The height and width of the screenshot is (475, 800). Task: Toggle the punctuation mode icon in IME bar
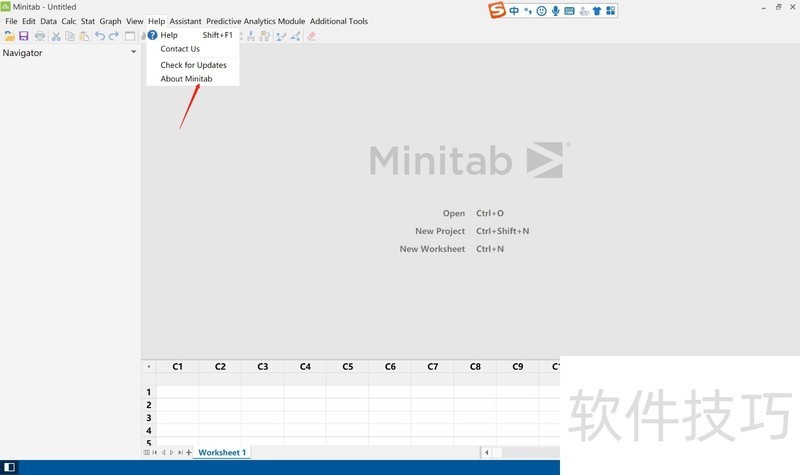click(x=528, y=11)
